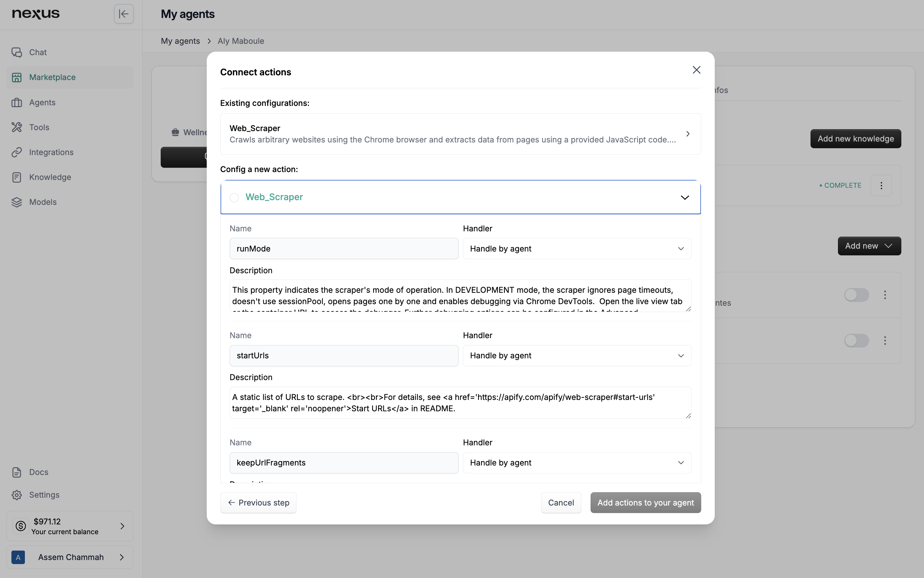Open the Agents sidebar item
The image size is (924, 578).
click(x=70, y=102)
